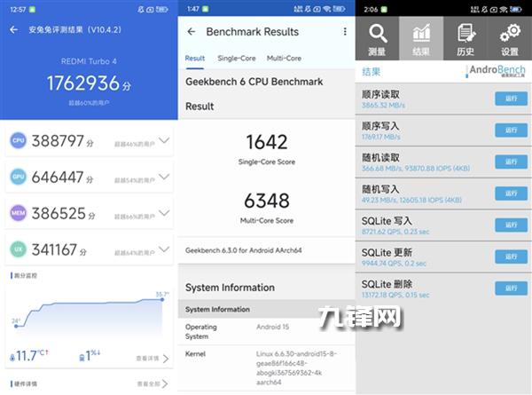Tap the AnTuTu share icon

point(163,29)
